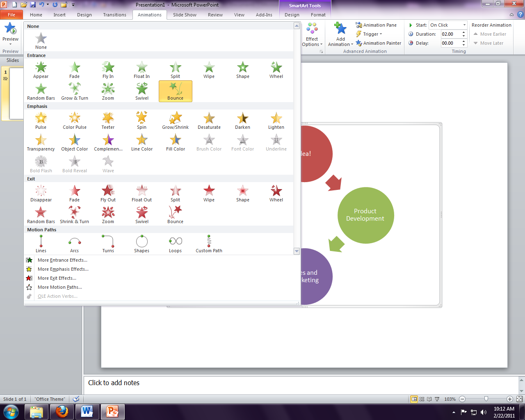Click the notes pane text area
Image resolution: width=525 pixels, height=420 pixels.
coord(301,386)
